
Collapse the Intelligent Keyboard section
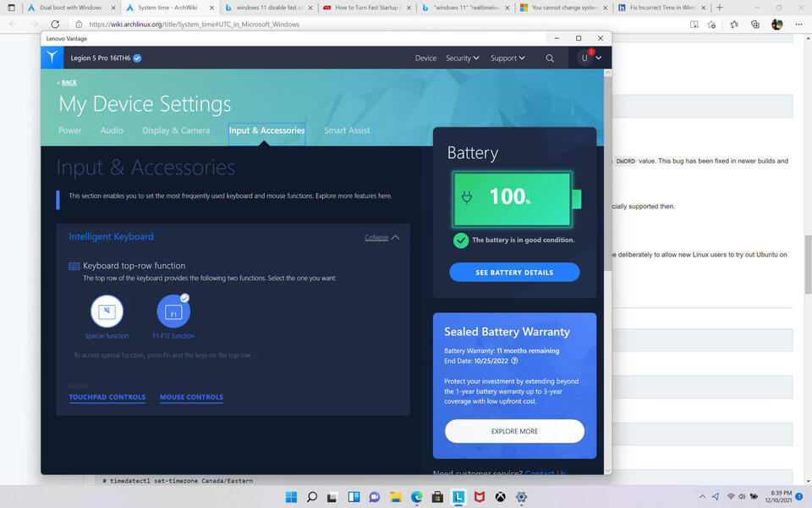click(x=381, y=237)
